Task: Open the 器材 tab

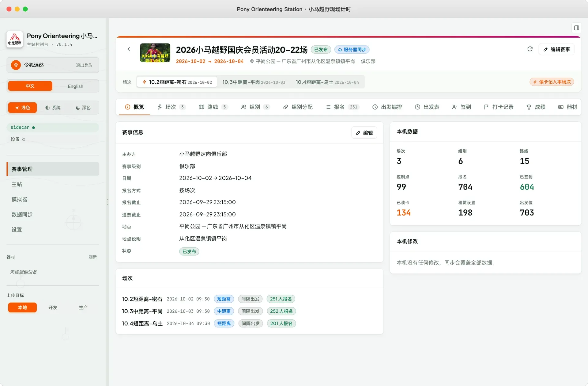Action: point(568,107)
